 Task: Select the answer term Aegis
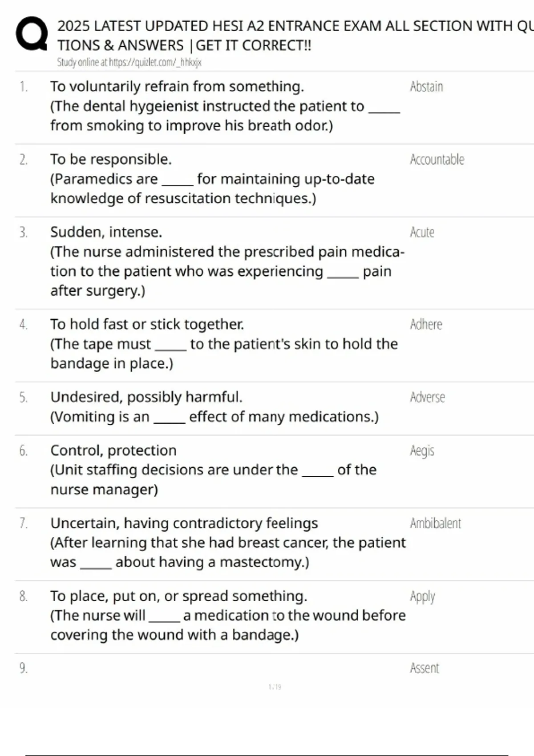[422, 451]
